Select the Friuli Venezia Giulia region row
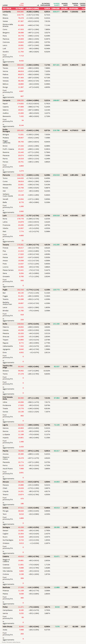 tap(44, 398)
